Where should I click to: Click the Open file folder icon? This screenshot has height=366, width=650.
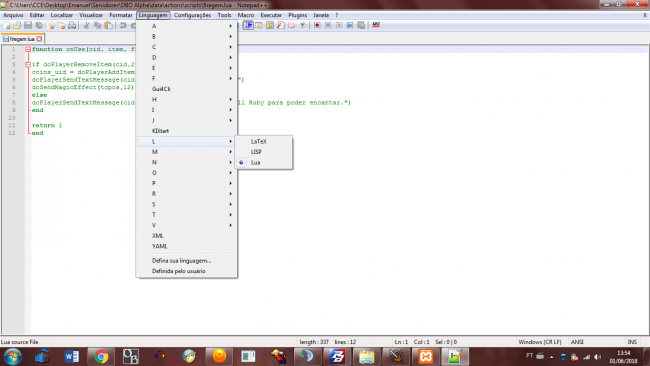click(17, 26)
